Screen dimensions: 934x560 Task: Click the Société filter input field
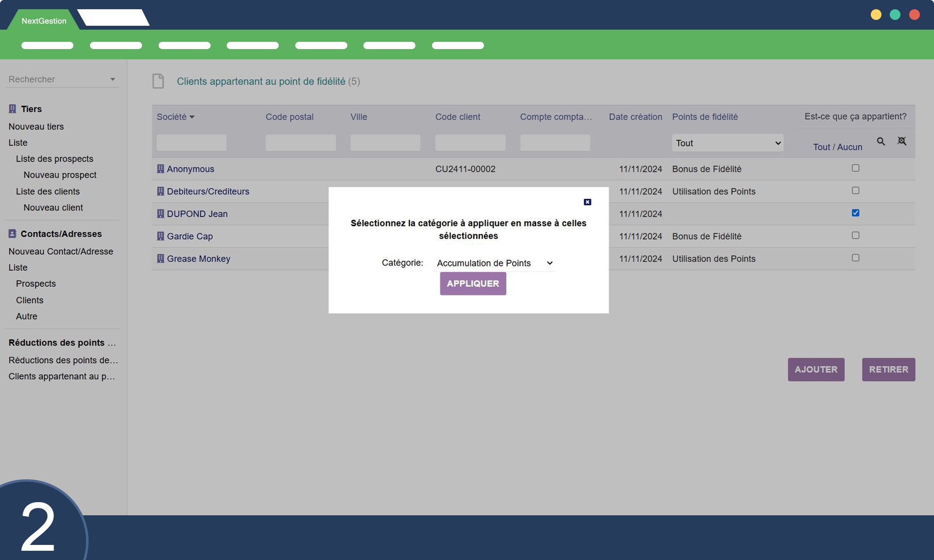click(x=191, y=143)
